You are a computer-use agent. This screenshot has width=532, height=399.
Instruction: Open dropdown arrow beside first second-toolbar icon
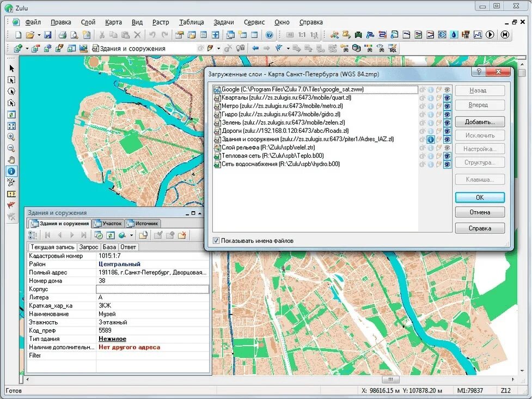tap(27, 48)
